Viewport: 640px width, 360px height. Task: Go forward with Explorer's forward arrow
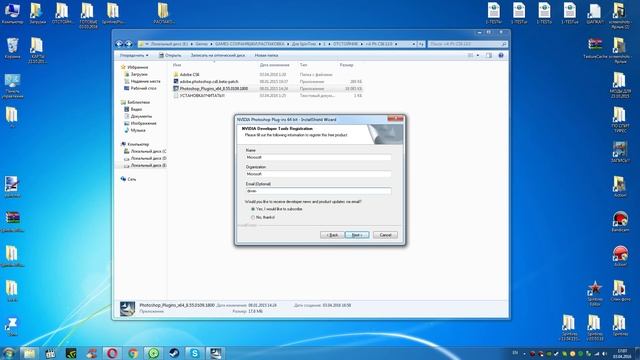click(128, 44)
